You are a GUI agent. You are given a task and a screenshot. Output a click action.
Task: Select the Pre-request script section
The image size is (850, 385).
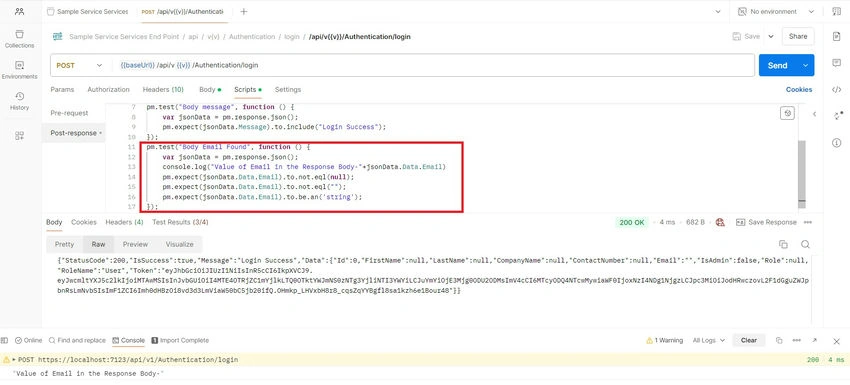pos(69,113)
